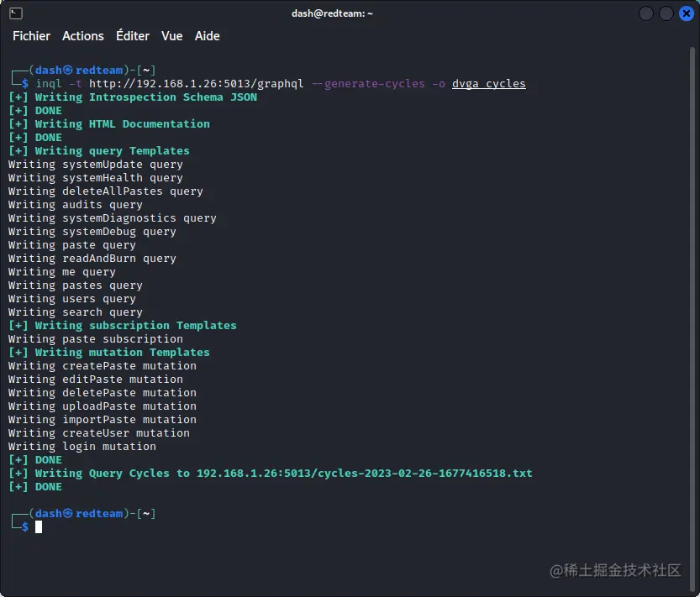Click the bottom prompt '(dash㉿redteam)-[~]'
700x597 pixels.
coord(92,514)
